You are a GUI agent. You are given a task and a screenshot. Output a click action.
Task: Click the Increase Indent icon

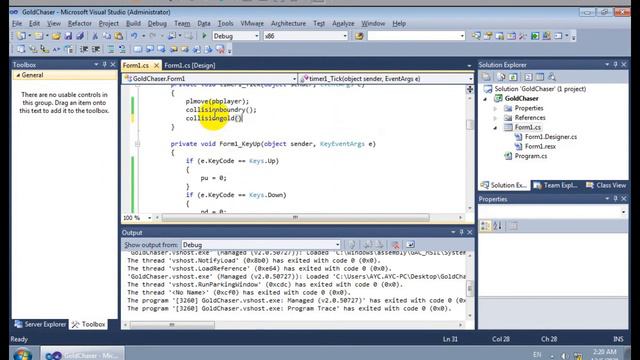[96, 49]
